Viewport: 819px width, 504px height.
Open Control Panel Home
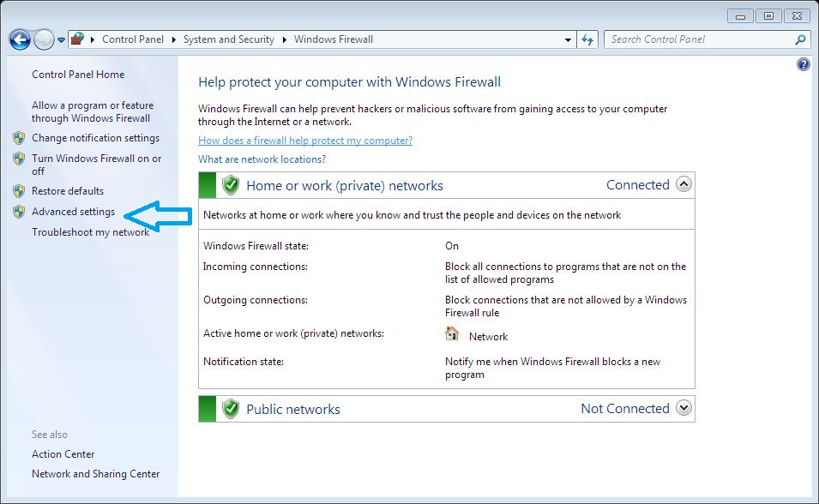click(x=78, y=75)
